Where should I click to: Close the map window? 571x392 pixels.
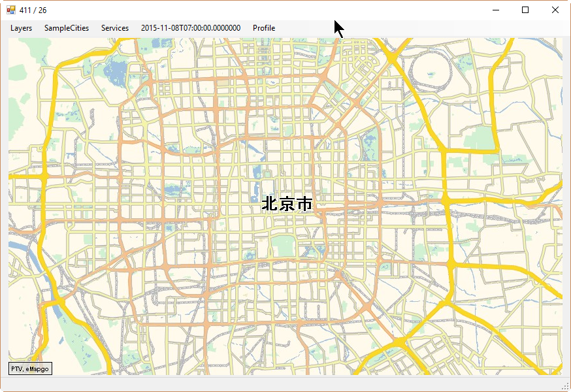[555, 10]
